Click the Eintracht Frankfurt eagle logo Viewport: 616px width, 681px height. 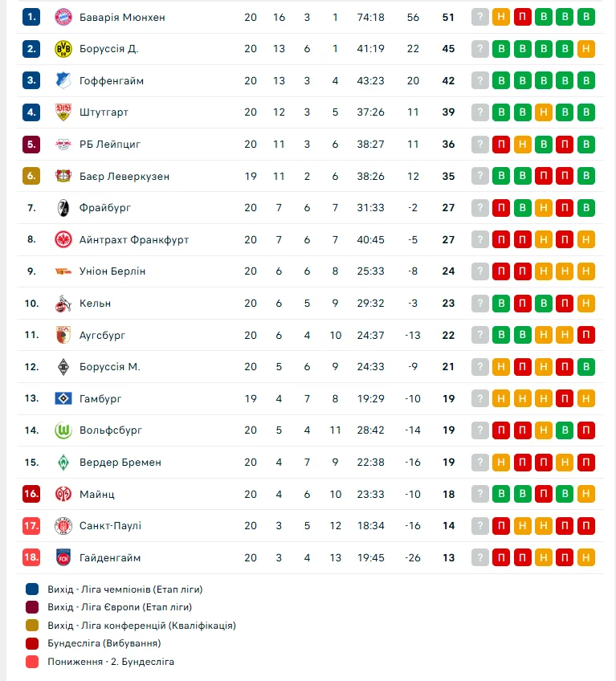(63, 239)
